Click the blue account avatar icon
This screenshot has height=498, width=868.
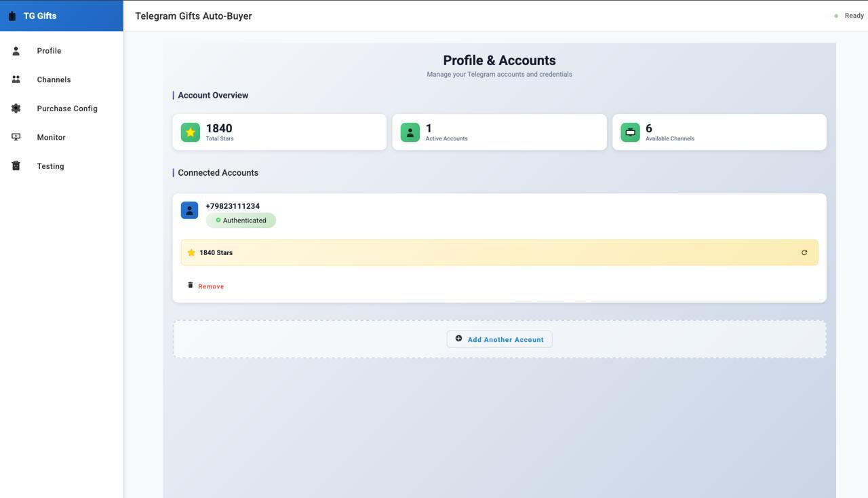tap(189, 210)
